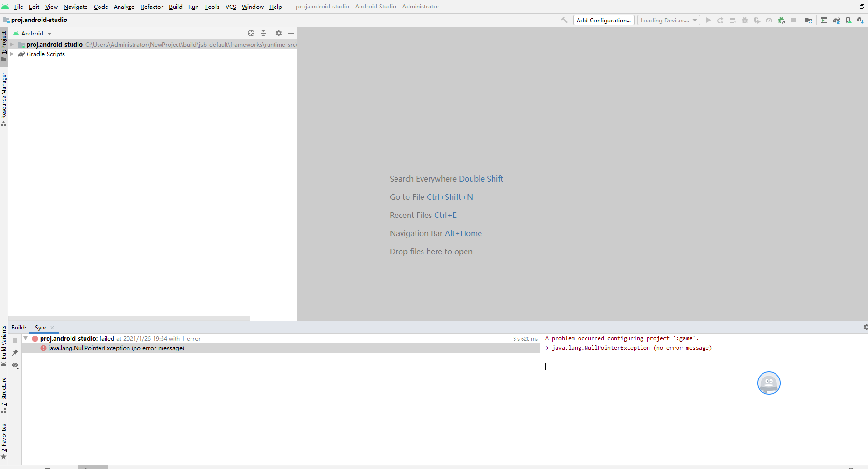Click the Android Studio logo icon

coord(5,7)
